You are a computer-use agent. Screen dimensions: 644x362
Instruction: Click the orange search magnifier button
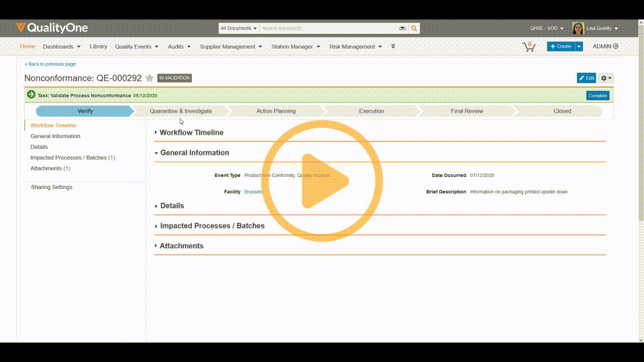click(414, 28)
